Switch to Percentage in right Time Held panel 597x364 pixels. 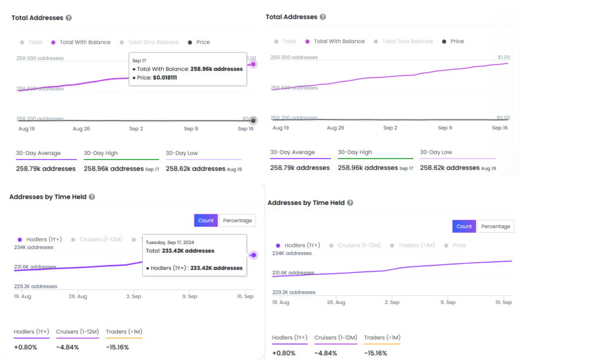(x=496, y=227)
